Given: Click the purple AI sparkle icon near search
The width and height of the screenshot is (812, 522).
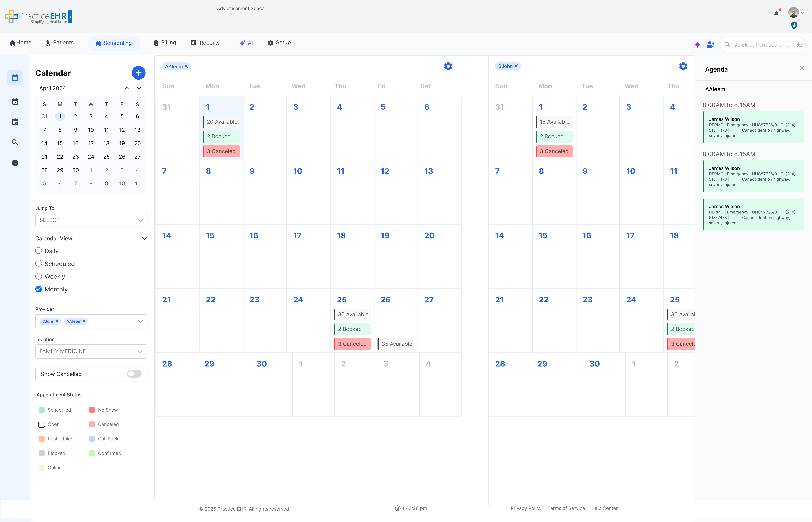Looking at the screenshot, I should pos(698,45).
